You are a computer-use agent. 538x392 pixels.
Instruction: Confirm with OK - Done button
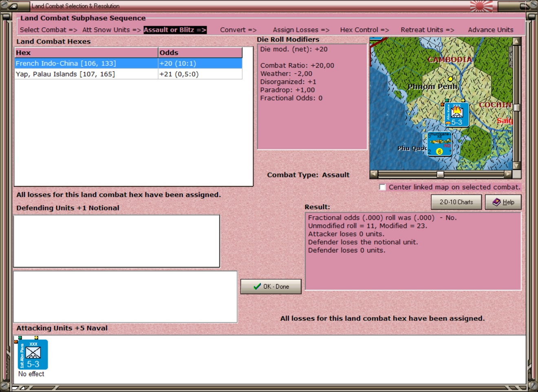click(271, 287)
